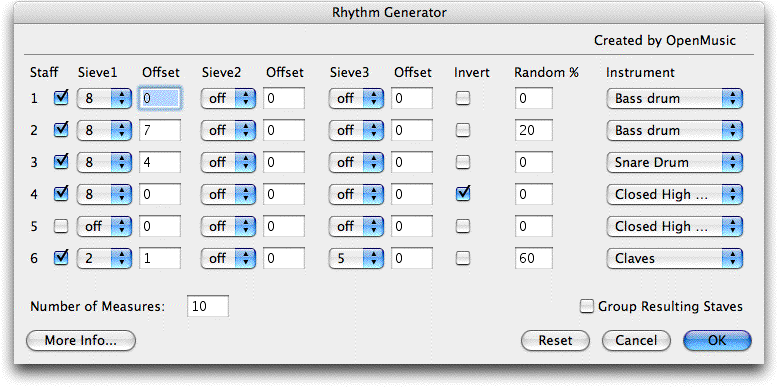The image size is (778, 387).
Task: Click staff 6 Sieve1 Offset field showing 1
Action: coord(160,258)
